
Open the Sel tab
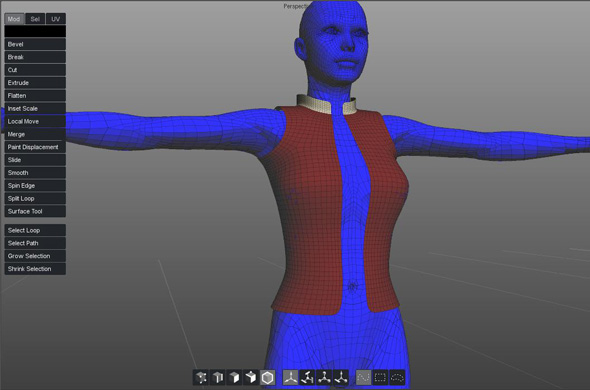(x=35, y=19)
